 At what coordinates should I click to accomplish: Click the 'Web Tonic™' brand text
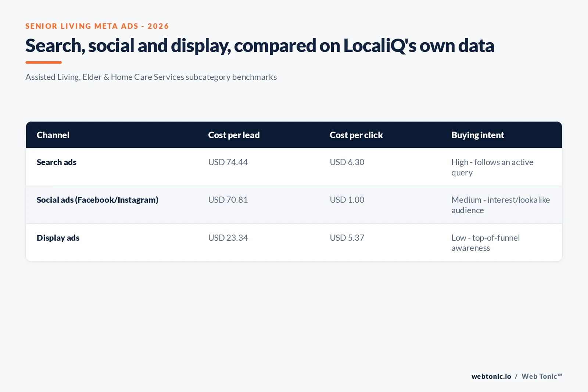tap(542, 376)
